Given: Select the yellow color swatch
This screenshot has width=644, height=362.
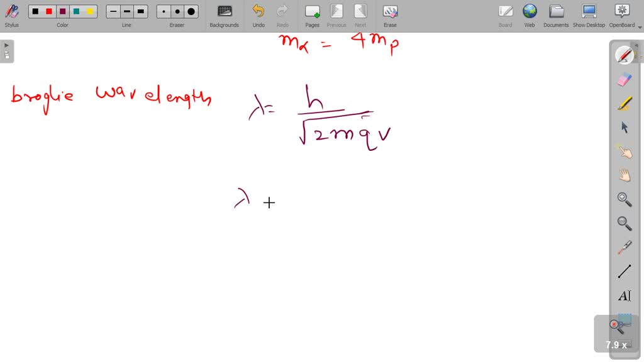Looking at the screenshot, I should [89, 11].
